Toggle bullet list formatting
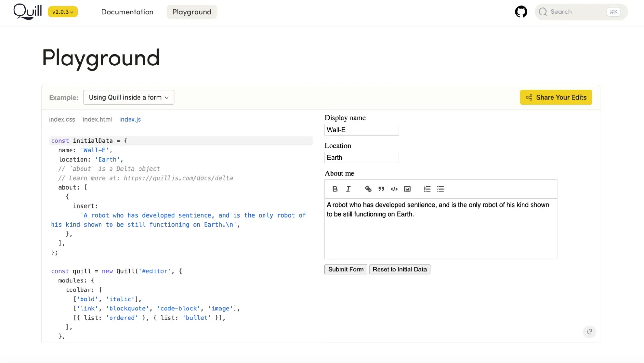Viewport: 644px width, 363px height. tap(440, 189)
